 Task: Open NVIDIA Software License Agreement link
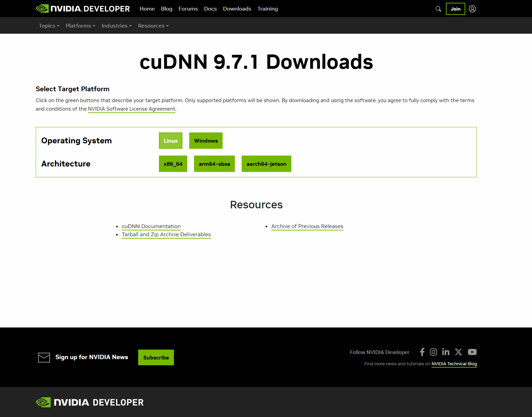coord(131,109)
